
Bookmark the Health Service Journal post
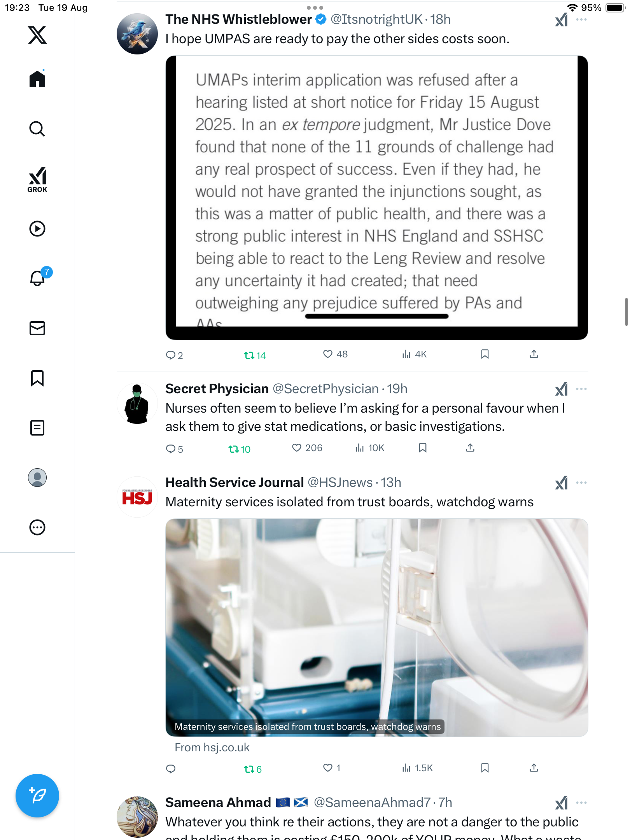pos(485,768)
